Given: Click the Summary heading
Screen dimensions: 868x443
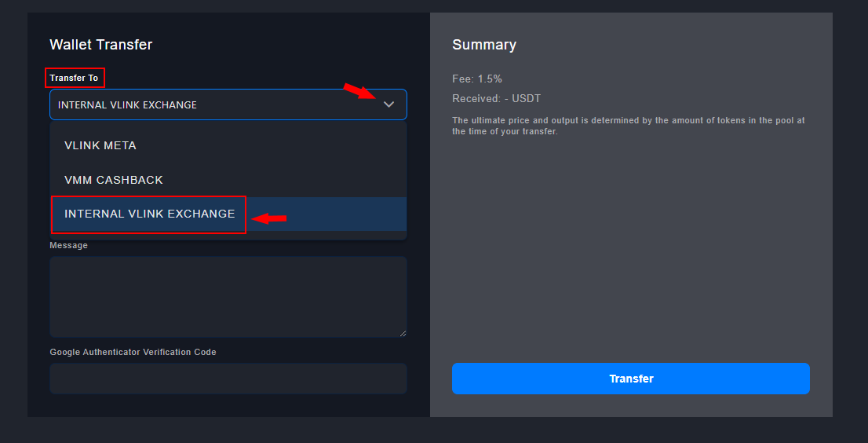Looking at the screenshot, I should coord(484,45).
